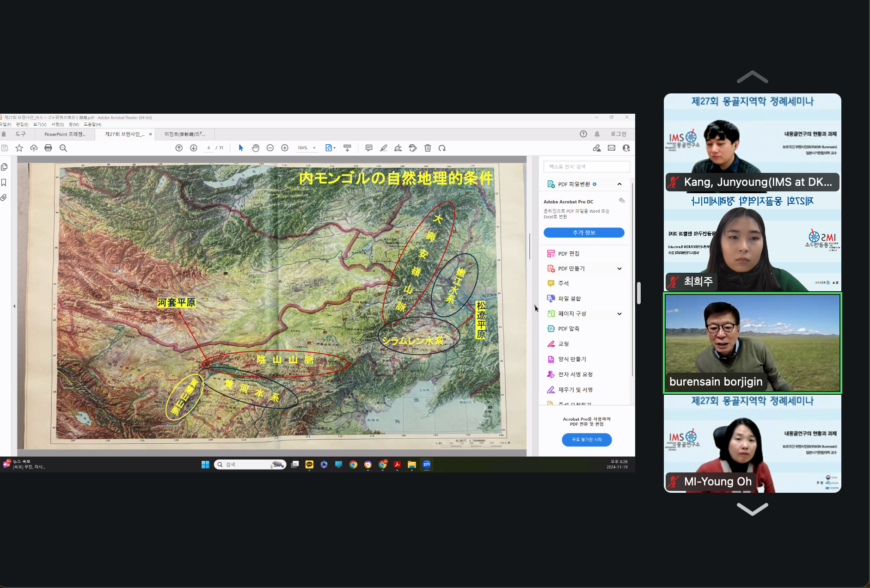
Task: Open the page thumbnails panel icon
Action: 4,167
